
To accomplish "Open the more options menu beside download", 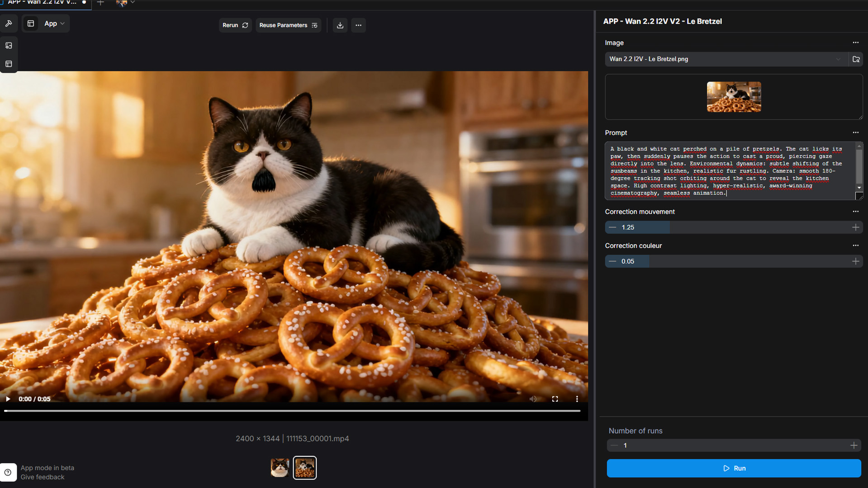I will tap(358, 25).
